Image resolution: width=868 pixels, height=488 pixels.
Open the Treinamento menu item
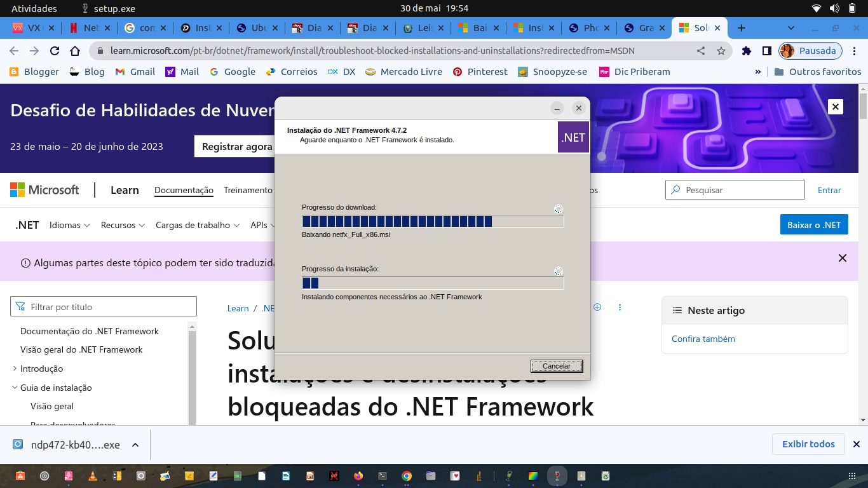[x=248, y=190]
